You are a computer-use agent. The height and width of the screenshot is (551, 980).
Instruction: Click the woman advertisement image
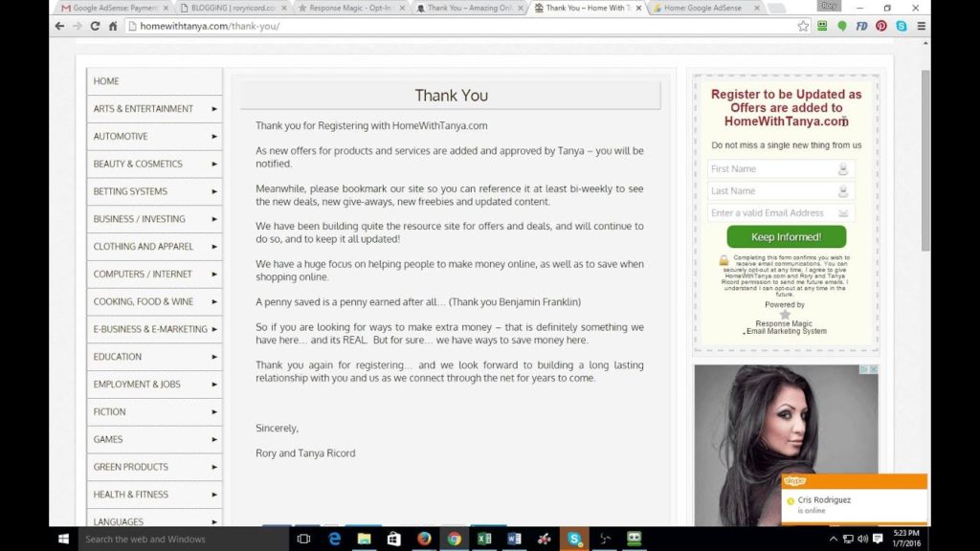coord(786,445)
